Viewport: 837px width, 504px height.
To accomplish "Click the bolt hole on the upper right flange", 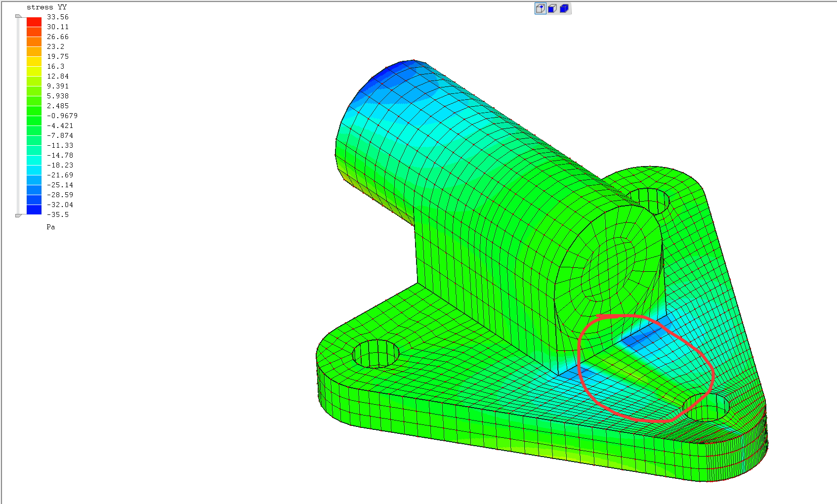I will point(649,200).
